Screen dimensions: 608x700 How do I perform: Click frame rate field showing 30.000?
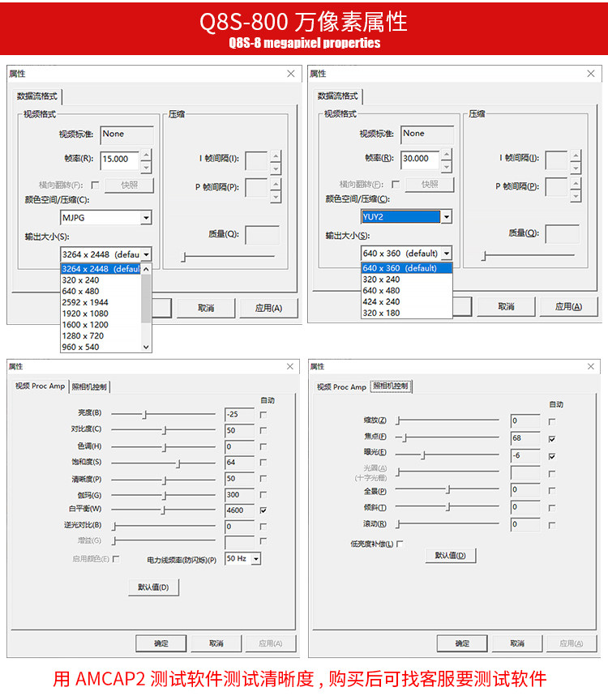[420, 159]
